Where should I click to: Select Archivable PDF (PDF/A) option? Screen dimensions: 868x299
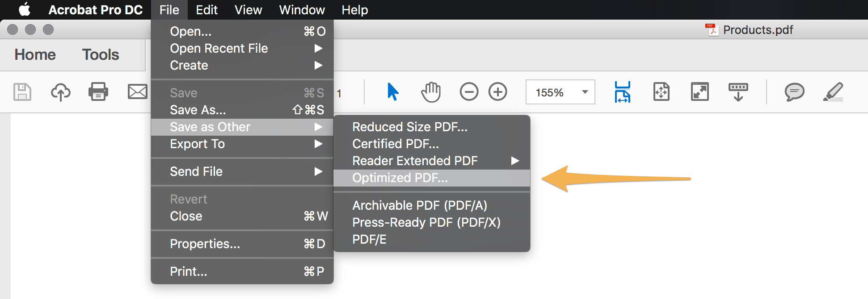coord(432,205)
